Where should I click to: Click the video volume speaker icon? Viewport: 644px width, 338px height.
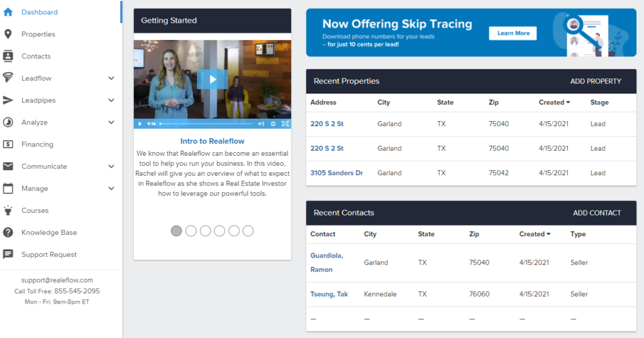click(261, 124)
